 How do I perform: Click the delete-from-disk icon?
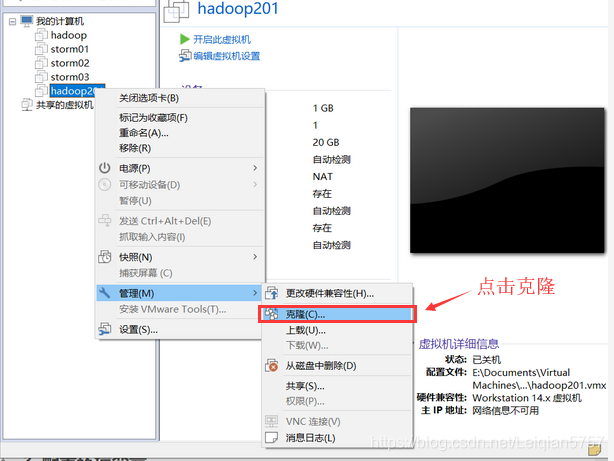click(x=272, y=366)
